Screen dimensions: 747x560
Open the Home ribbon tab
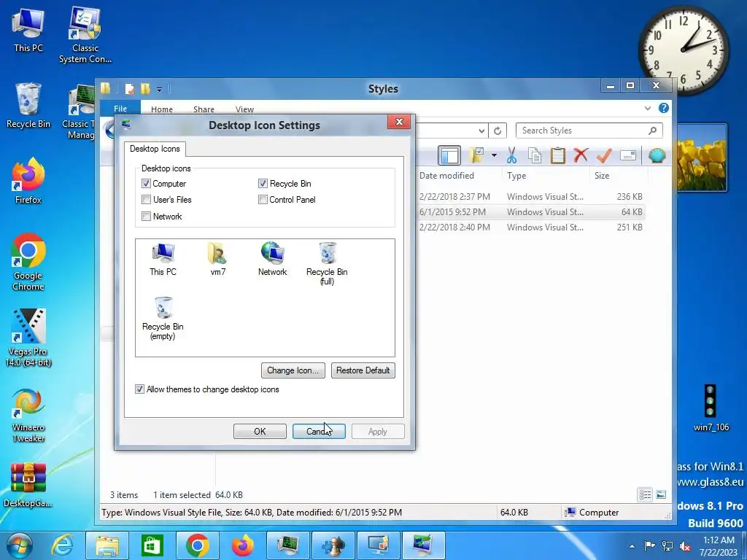(x=162, y=109)
